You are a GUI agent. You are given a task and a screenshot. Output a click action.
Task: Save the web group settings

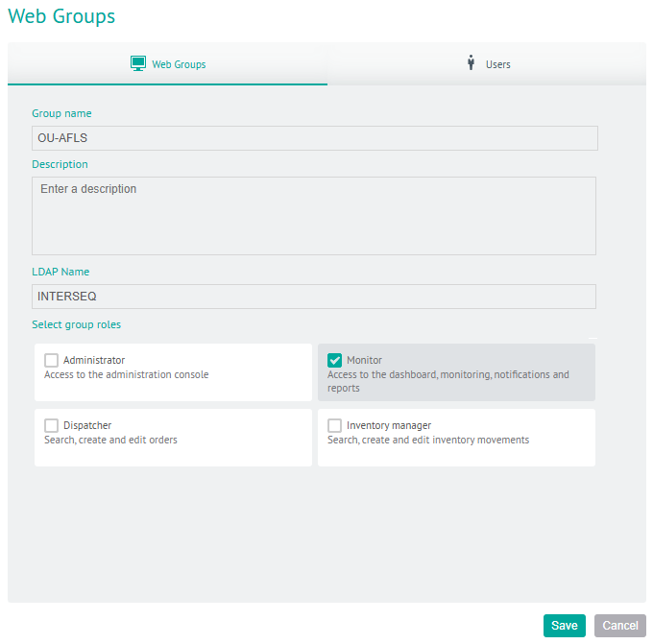pos(565,625)
